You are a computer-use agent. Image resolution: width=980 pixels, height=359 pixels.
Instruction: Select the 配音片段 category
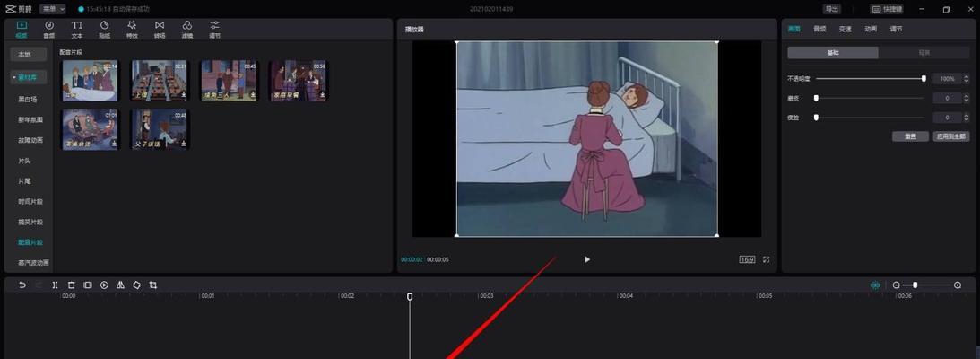[x=30, y=242]
